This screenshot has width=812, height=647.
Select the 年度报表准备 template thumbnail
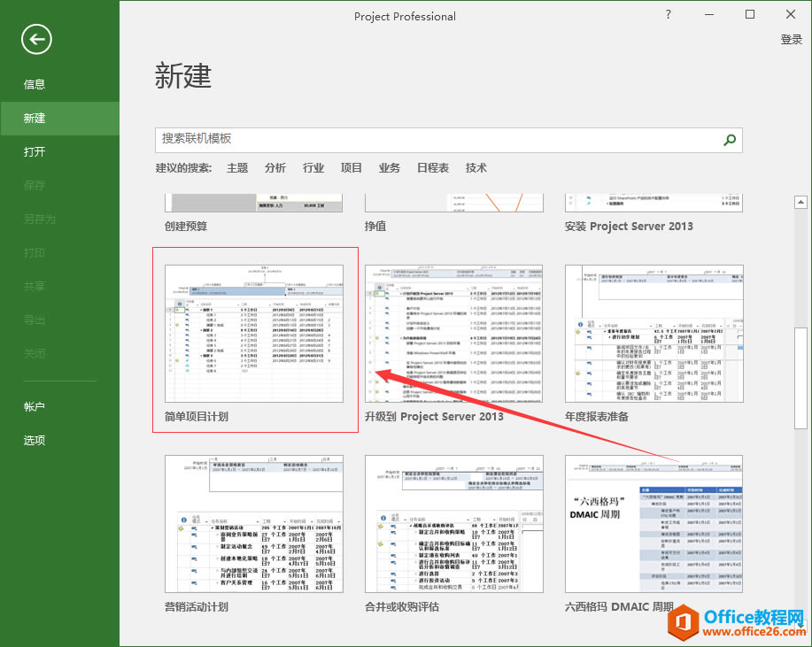tap(654, 334)
